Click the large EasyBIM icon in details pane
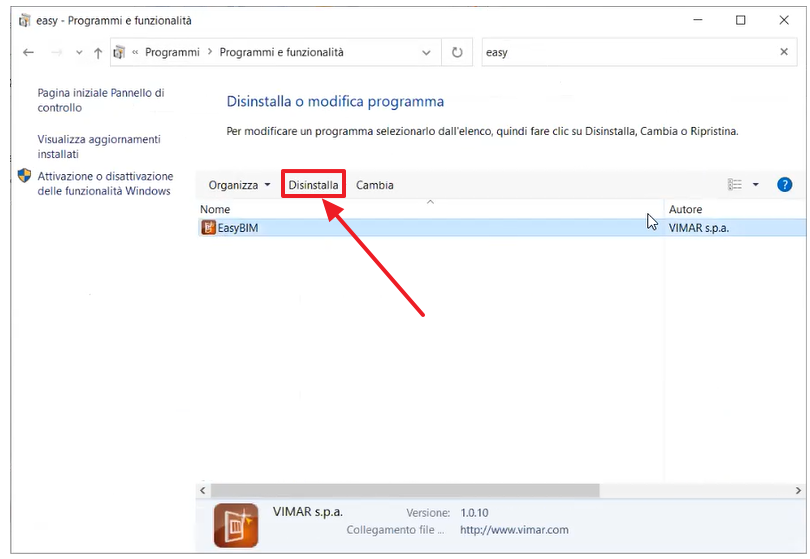810x559 pixels. tap(236, 525)
